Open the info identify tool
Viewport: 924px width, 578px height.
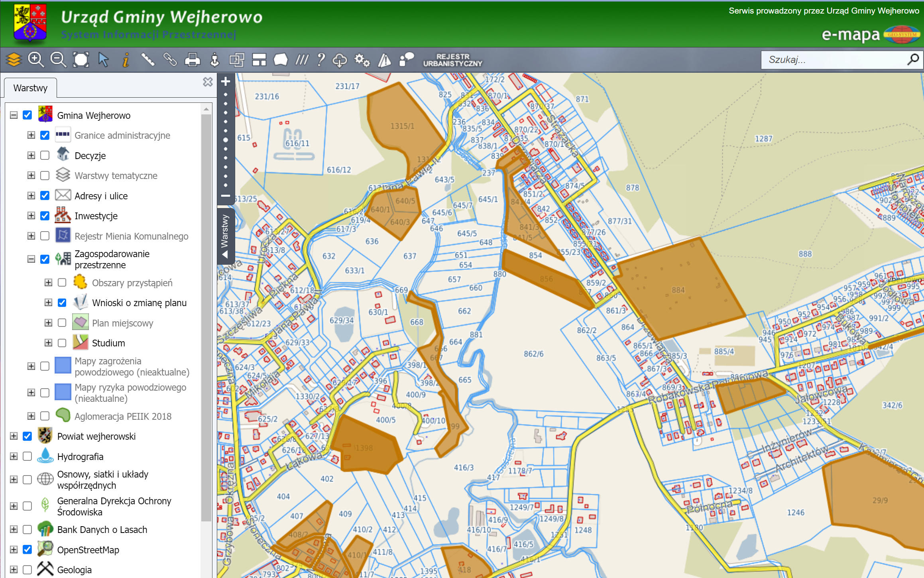[x=126, y=60]
